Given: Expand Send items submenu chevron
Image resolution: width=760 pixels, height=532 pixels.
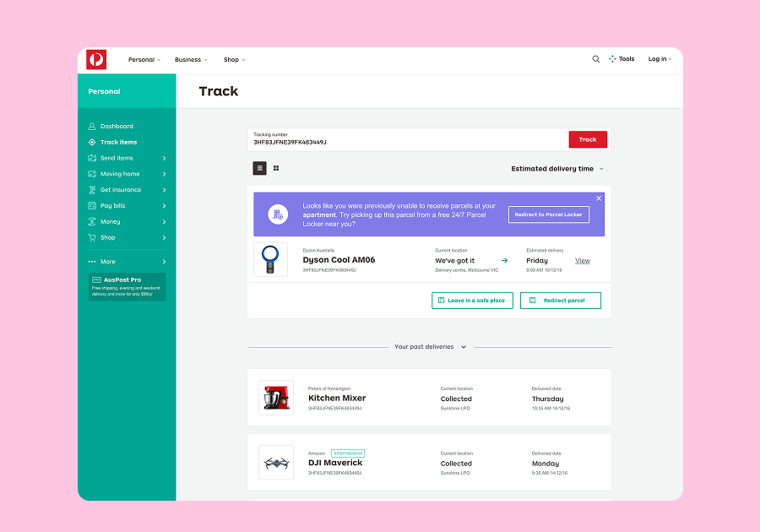Looking at the screenshot, I should pos(165,159).
